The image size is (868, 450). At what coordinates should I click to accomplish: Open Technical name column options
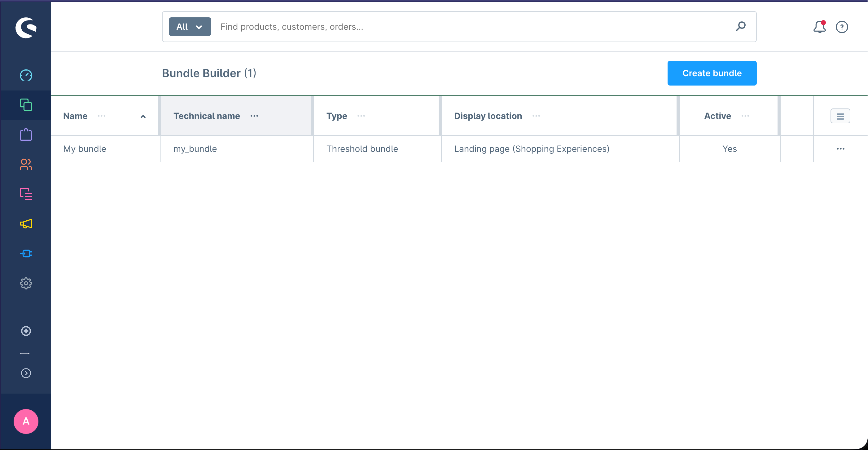pyautogui.click(x=254, y=116)
